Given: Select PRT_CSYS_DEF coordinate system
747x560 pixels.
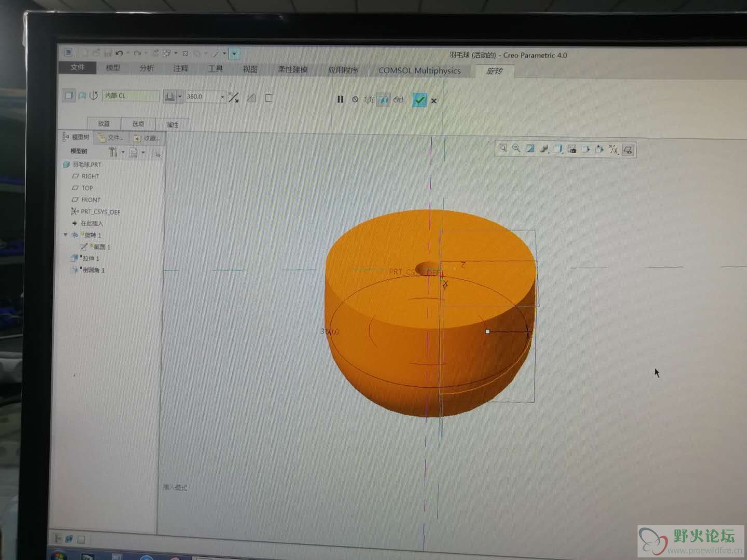Looking at the screenshot, I should (x=95, y=212).
